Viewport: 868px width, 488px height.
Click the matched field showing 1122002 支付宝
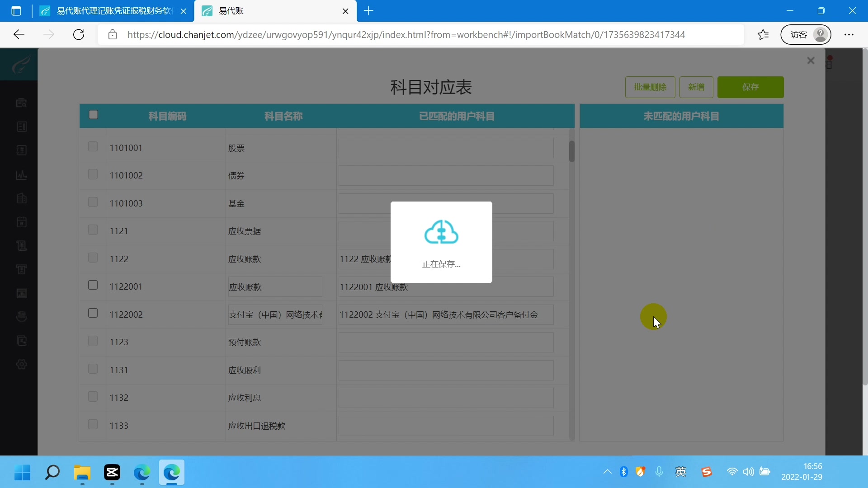[446, 315]
